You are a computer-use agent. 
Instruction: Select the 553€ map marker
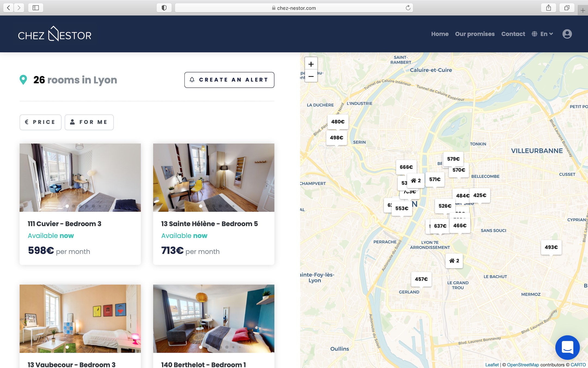(402, 208)
